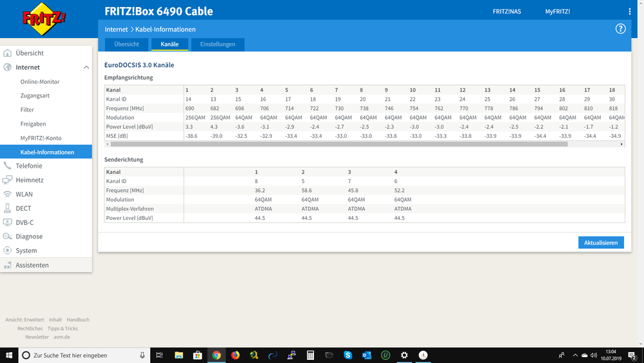Open Windows Settings gear in taskbar
Viewport: 644px width, 363px height.
point(404,355)
